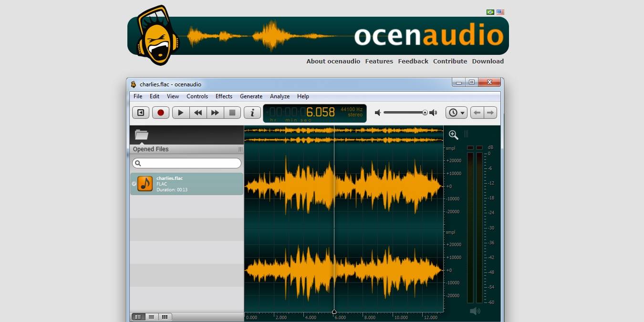Follow the Download link
This screenshot has height=322, width=644.
[x=488, y=61]
